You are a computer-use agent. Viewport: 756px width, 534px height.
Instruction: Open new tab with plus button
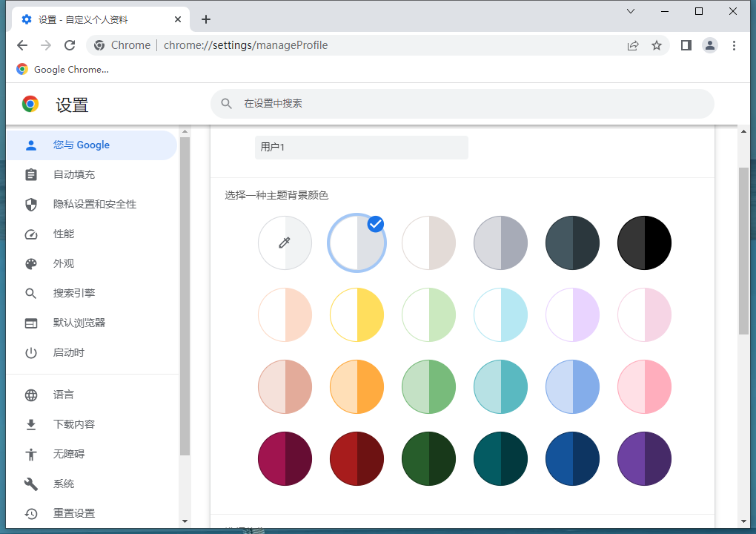(206, 19)
